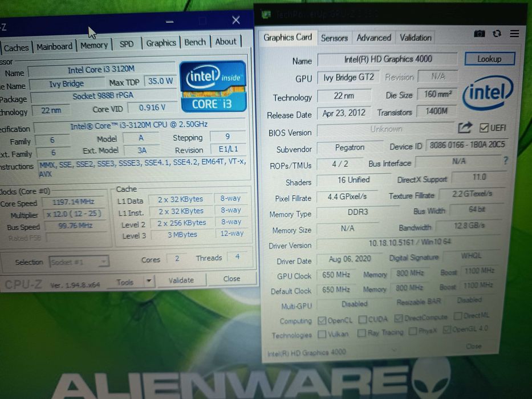Click the Package Socket 988B rPGA value

click(103, 96)
